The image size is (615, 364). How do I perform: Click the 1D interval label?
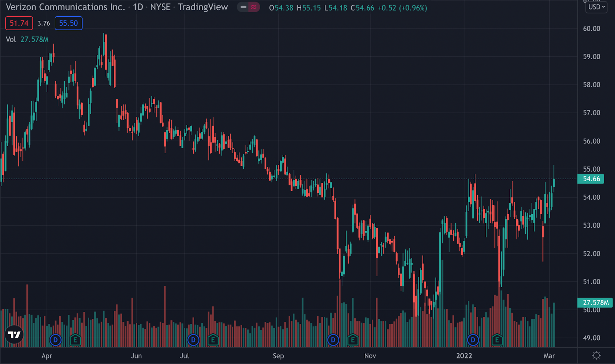(138, 7)
